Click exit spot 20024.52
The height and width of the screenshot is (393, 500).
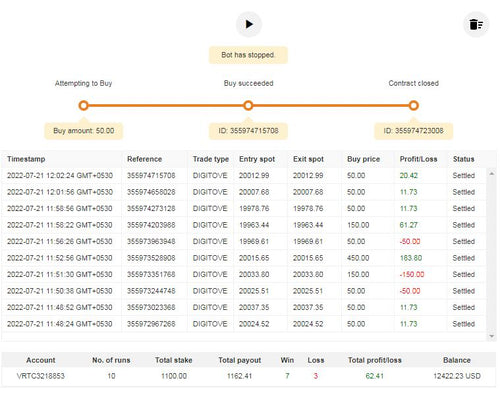[x=308, y=324]
